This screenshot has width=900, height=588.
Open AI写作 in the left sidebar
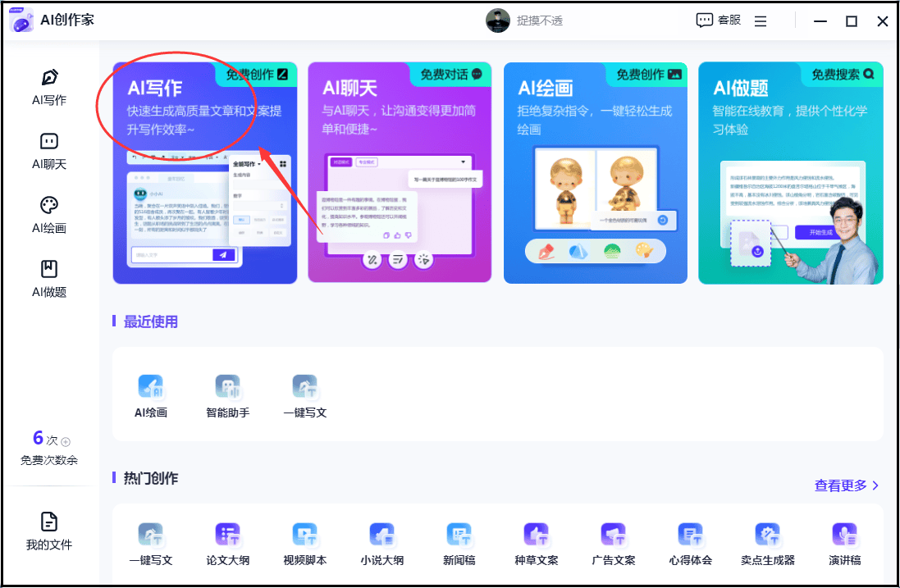(49, 87)
